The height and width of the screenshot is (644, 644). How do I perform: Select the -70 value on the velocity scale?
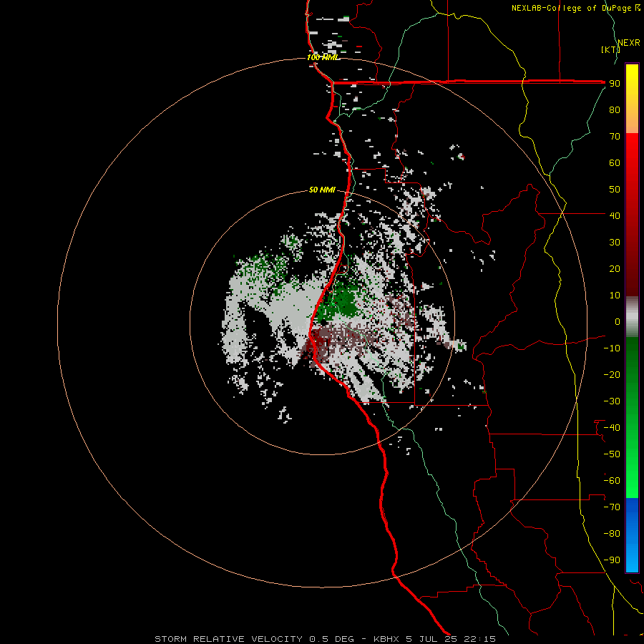[x=612, y=507]
